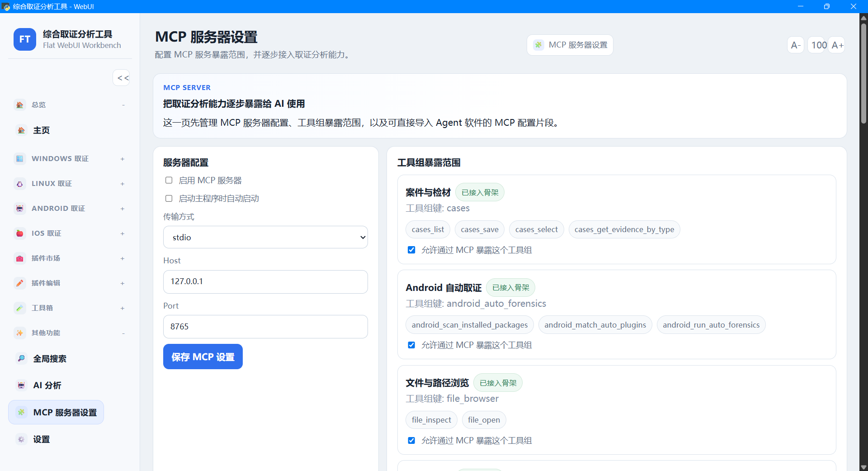This screenshot has height=471, width=868.
Task: Click the AI 分析 robot icon
Action: click(21, 385)
